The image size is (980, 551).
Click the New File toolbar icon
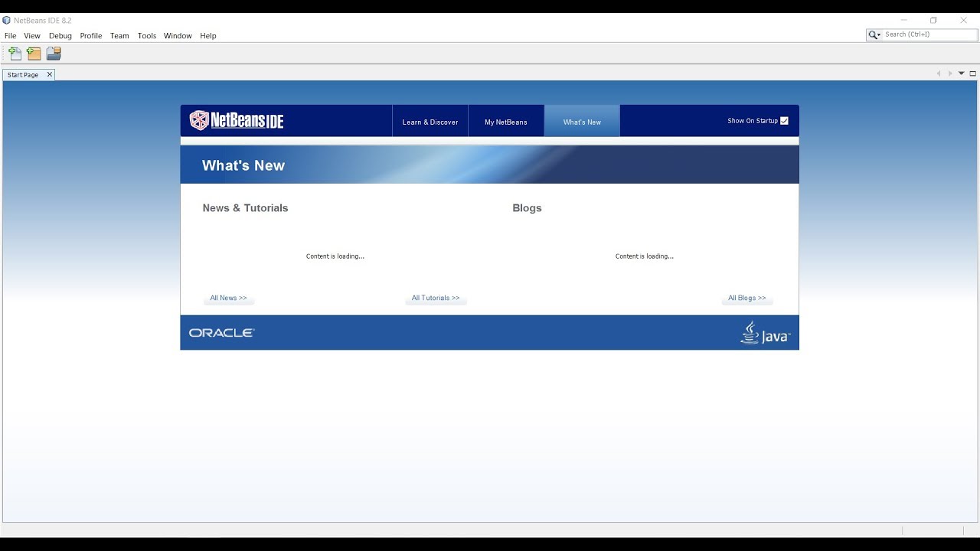pos(15,54)
